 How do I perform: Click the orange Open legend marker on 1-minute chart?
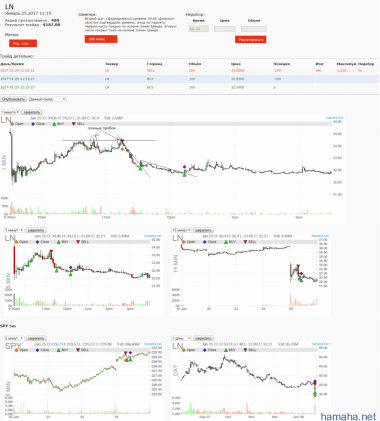[12, 124]
